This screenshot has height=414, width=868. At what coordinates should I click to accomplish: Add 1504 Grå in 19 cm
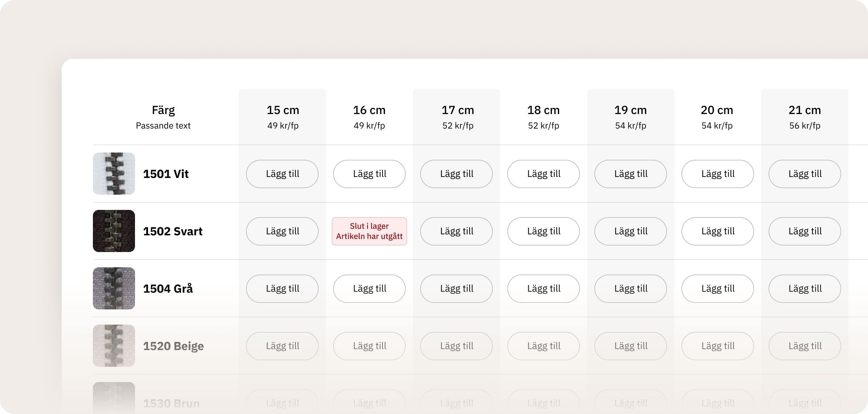pos(631,289)
